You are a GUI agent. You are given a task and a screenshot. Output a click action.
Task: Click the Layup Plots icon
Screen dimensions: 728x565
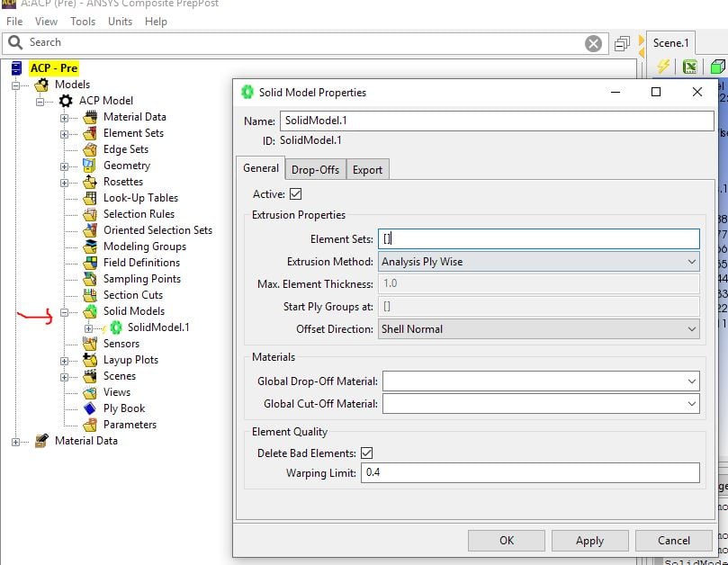(x=90, y=360)
